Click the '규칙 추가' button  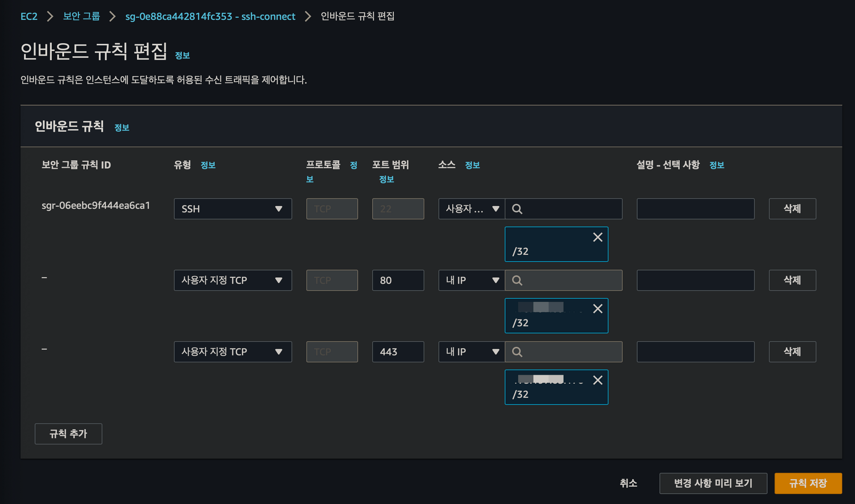[x=68, y=434]
